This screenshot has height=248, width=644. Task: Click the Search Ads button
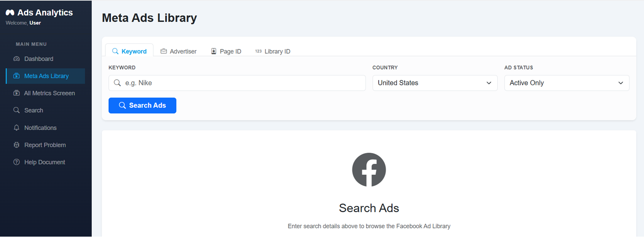(x=142, y=105)
